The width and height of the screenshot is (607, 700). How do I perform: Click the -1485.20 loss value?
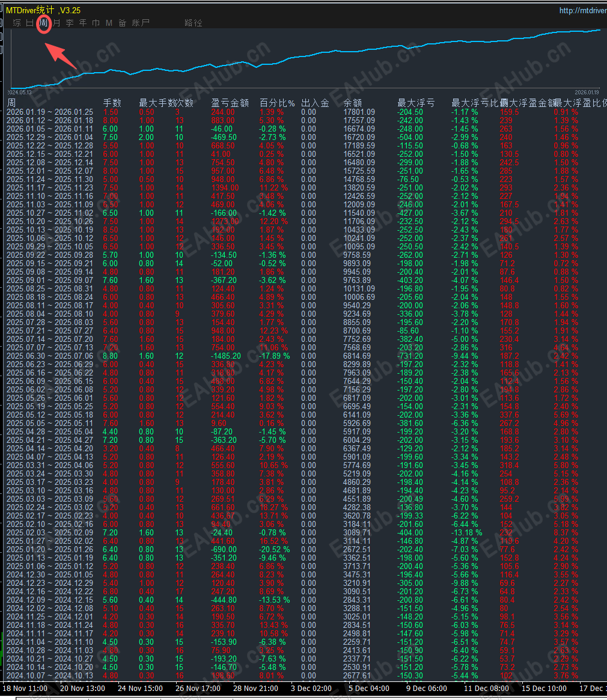click(226, 356)
